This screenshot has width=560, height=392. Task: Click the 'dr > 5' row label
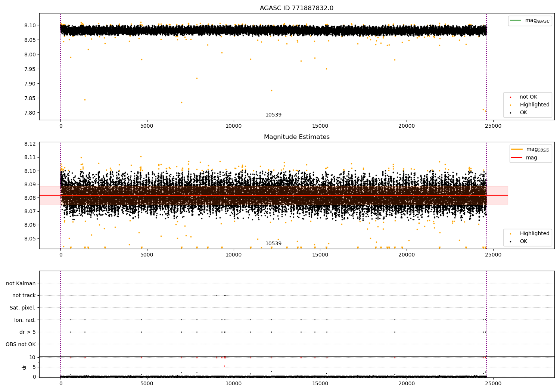28,332
